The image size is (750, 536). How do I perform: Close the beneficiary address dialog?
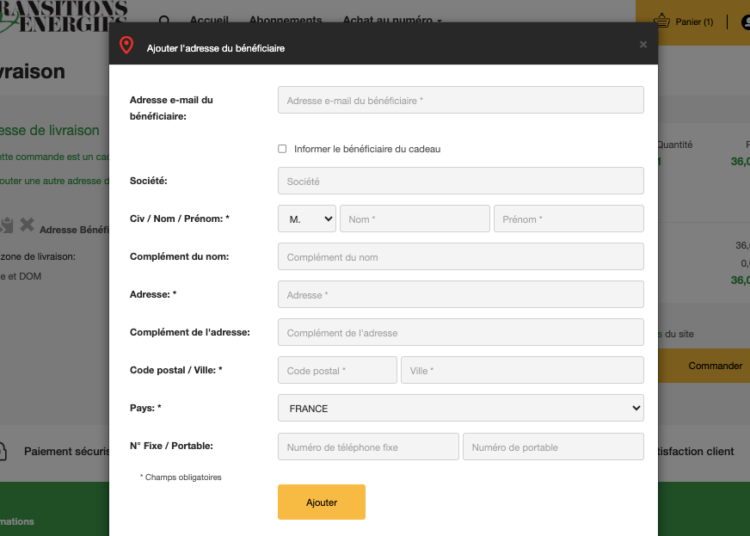click(643, 44)
